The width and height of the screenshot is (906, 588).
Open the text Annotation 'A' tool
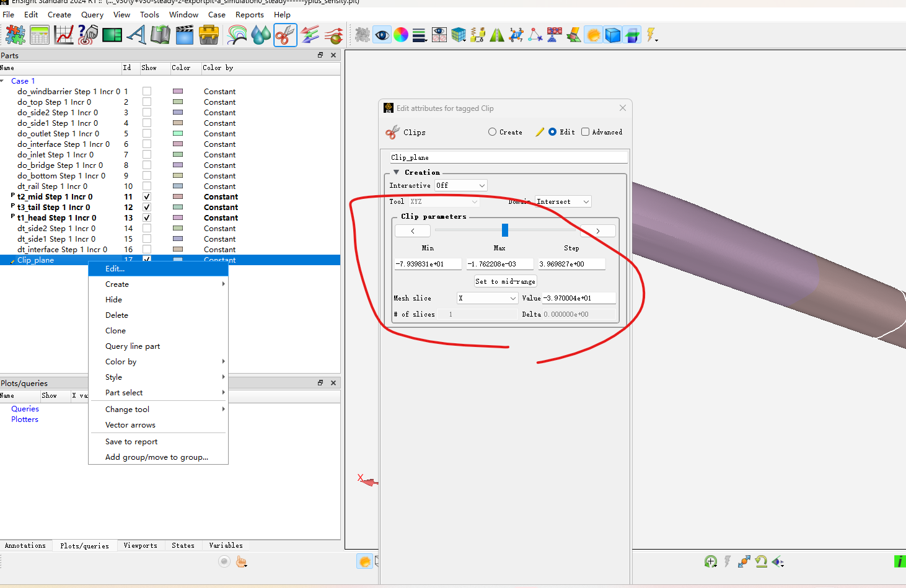click(136, 35)
